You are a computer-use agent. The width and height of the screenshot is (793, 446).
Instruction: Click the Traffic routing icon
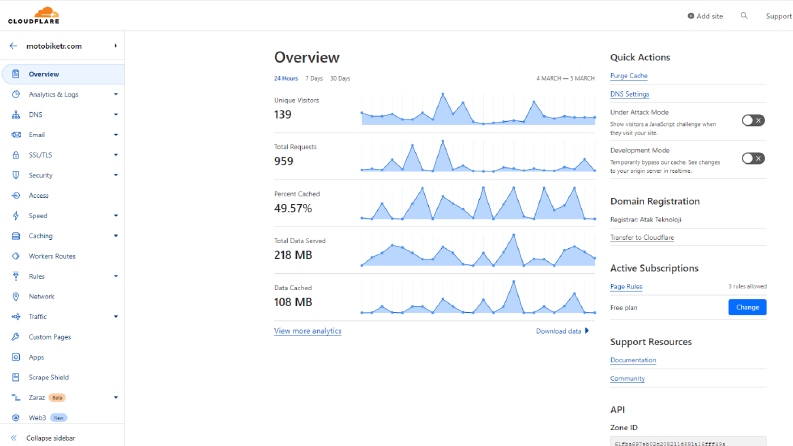click(x=16, y=317)
